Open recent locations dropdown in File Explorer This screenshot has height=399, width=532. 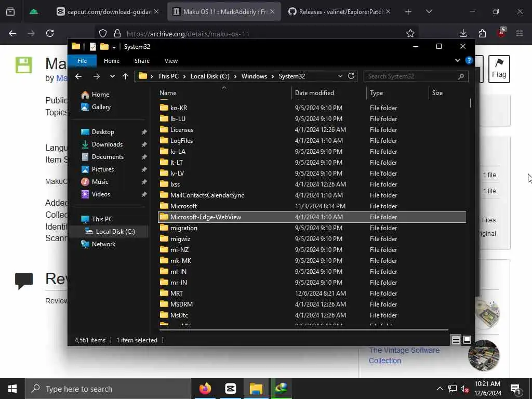click(x=112, y=76)
